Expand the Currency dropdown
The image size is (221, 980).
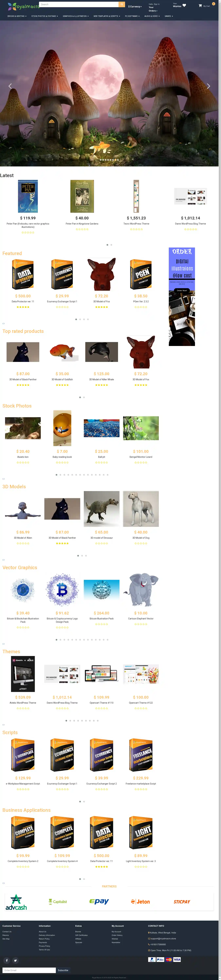tap(135, 6)
